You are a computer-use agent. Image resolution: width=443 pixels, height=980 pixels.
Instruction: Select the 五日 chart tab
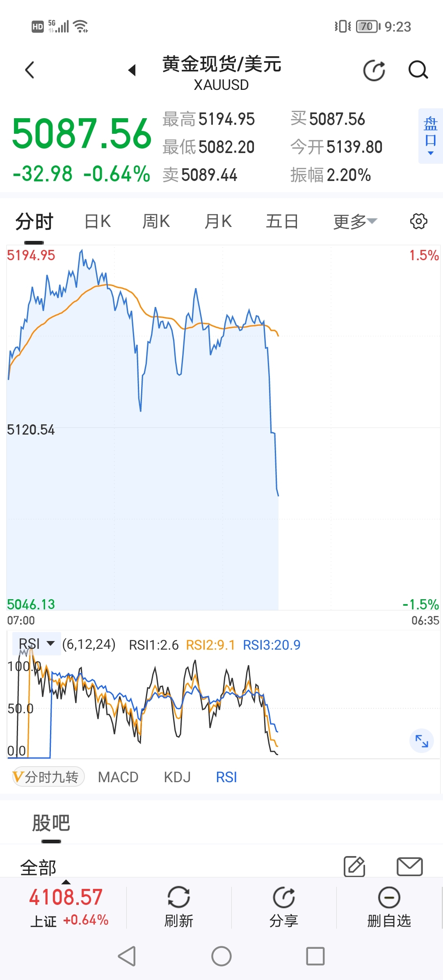[282, 222]
